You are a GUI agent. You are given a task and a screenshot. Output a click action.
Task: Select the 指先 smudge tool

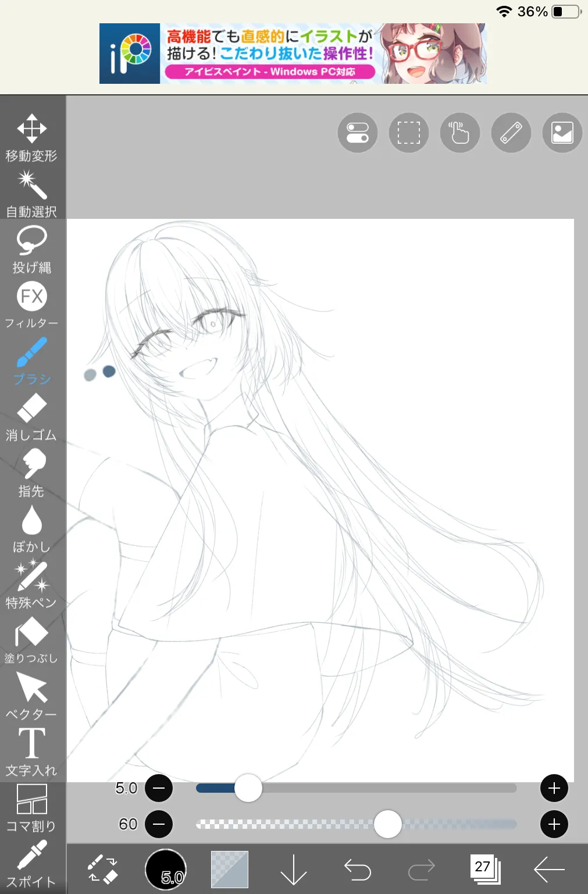tap(32, 473)
